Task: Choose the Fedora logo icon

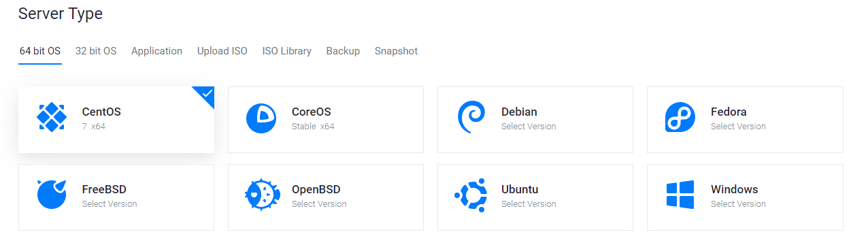Action: click(x=680, y=118)
